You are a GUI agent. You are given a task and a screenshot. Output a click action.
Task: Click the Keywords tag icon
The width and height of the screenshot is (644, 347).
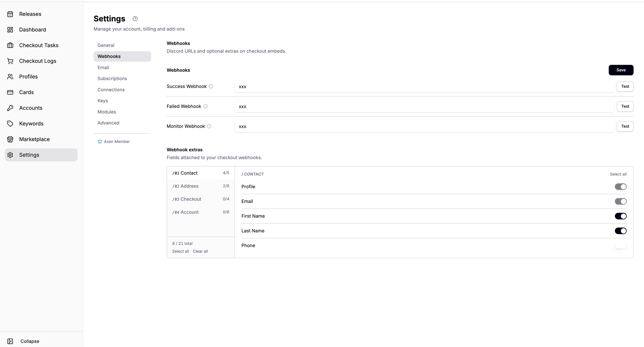(x=10, y=124)
